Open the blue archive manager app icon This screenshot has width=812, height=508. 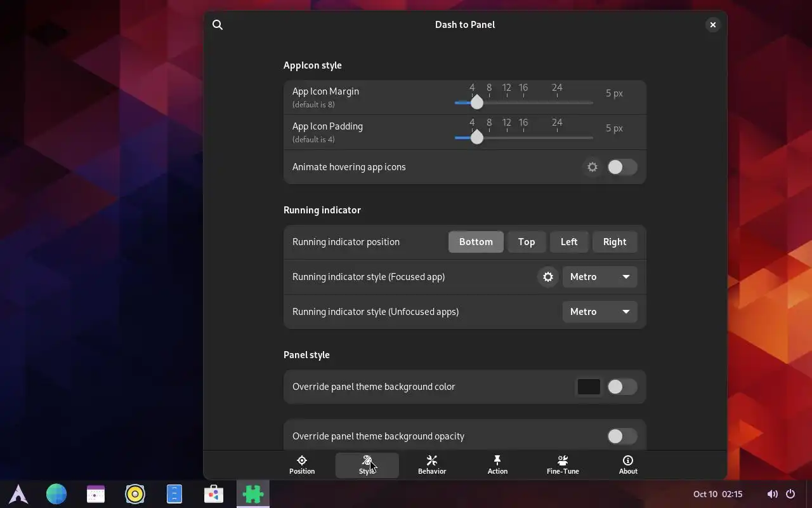pos(174,494)
